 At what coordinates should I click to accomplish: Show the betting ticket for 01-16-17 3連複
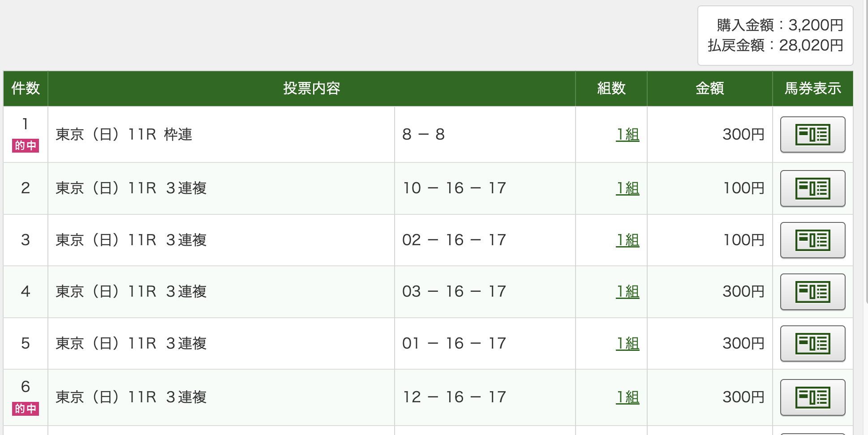click(812, 344)
